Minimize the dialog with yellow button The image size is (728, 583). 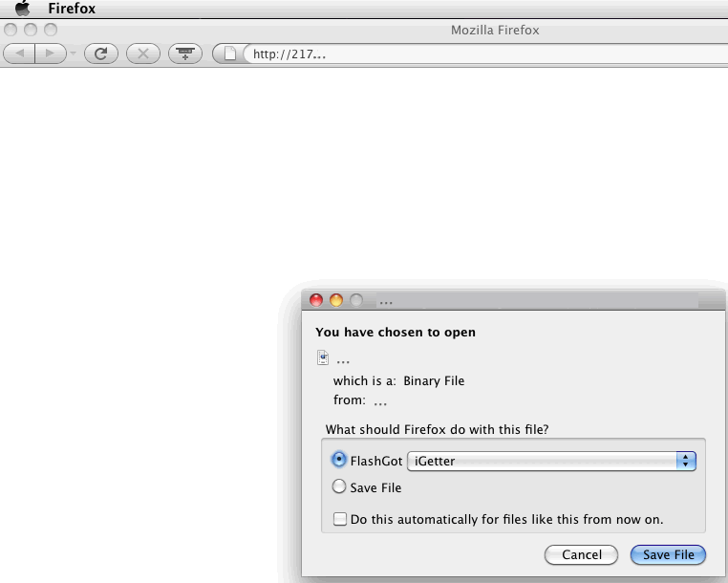[336, 300]
